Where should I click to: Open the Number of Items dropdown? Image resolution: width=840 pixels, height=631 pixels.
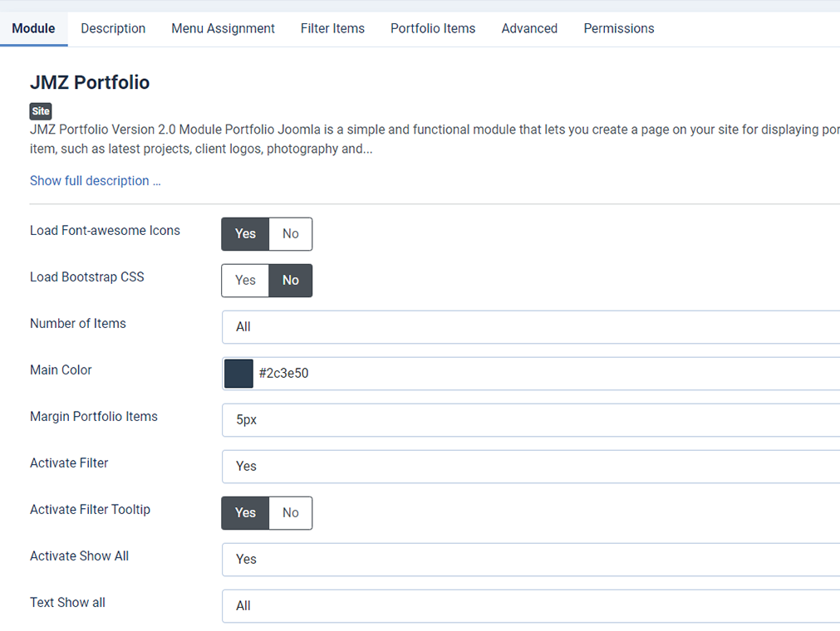(x=531, y=327)
